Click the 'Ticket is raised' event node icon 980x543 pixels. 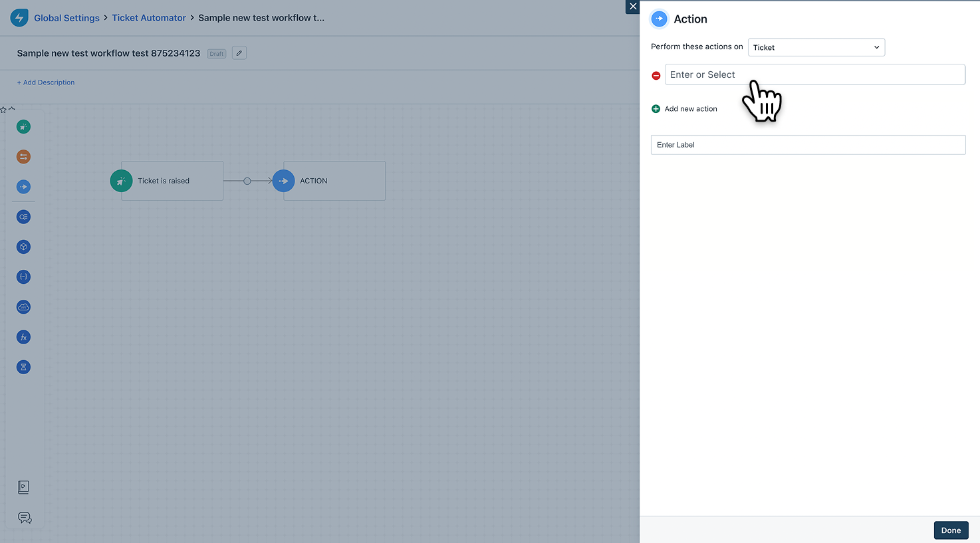[x=121, y=181]
